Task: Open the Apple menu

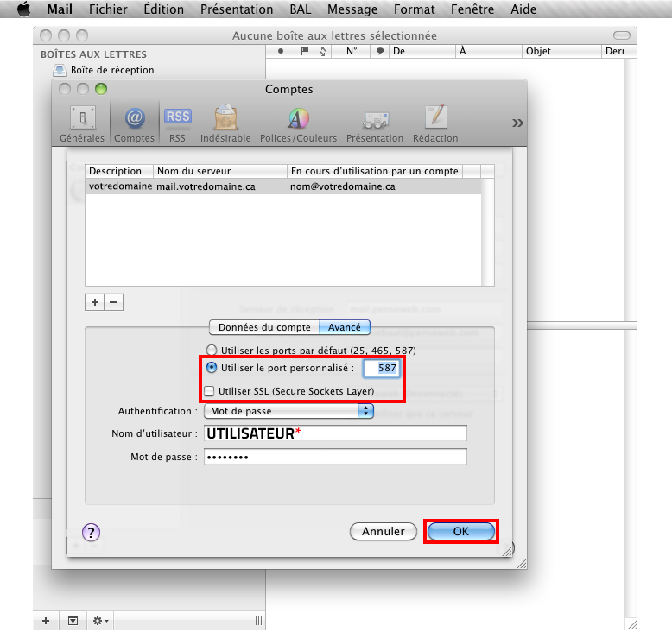Action: (23, 9)
